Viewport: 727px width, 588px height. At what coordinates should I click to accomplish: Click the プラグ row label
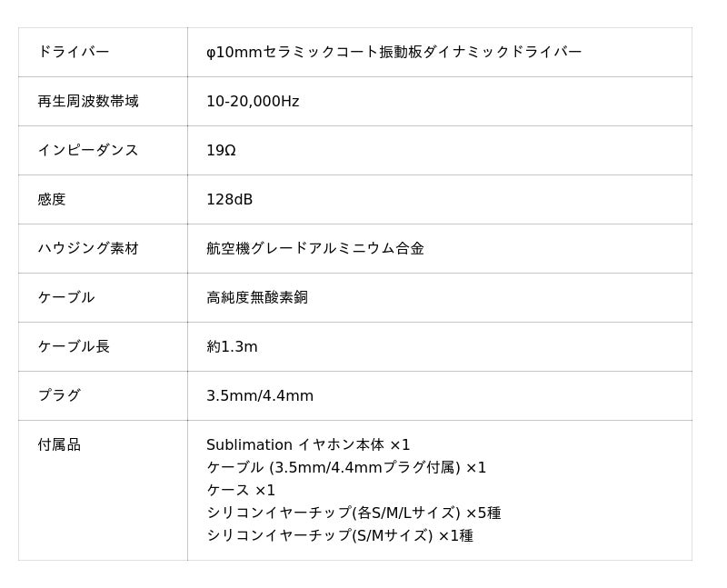click(59, 396)
